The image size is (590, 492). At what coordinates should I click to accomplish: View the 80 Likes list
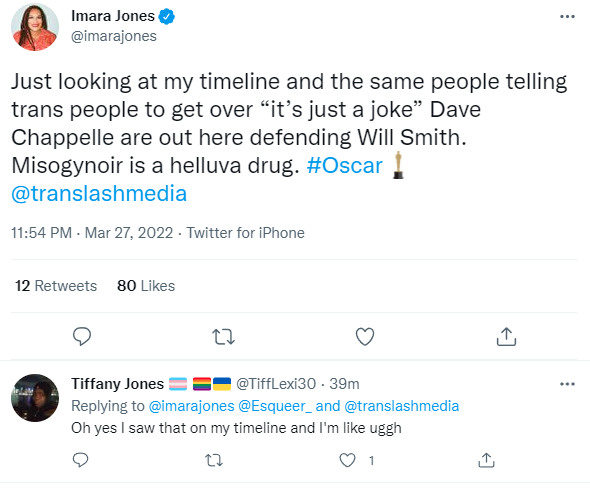coord(146,286)
